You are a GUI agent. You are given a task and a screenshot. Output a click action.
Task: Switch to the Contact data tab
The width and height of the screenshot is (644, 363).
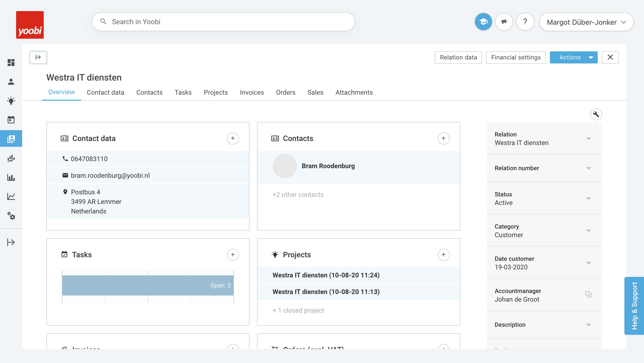pyautogui.click(x=105, y=92)
